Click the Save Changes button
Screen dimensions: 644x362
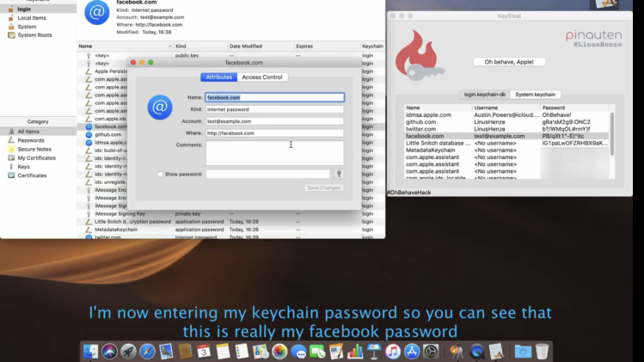(323, 187)
